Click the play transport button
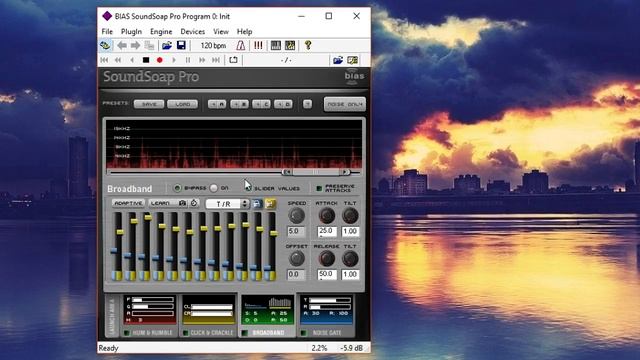This screenshot has width=640, height=360. click(x=174, y=60)
